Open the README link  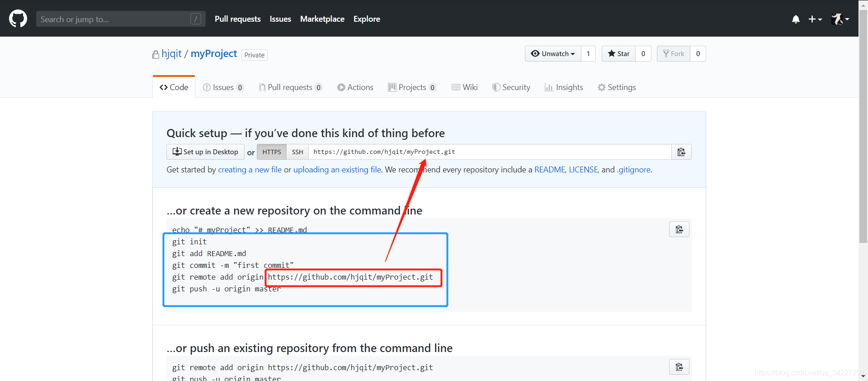[x=550, y=170]
